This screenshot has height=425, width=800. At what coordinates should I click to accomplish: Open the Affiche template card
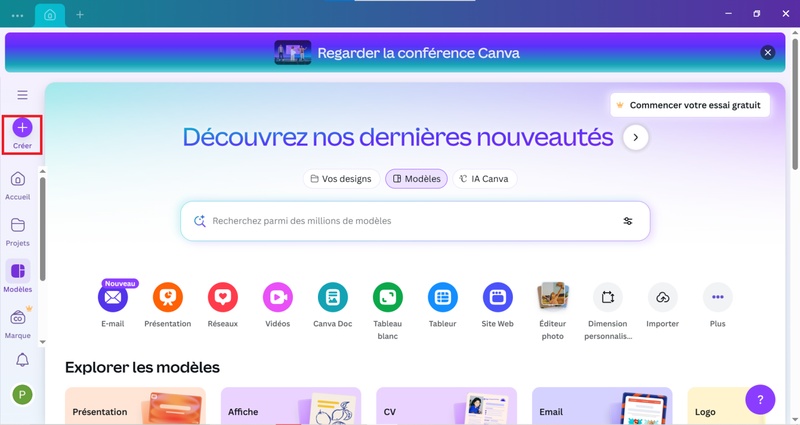(291, 406)
